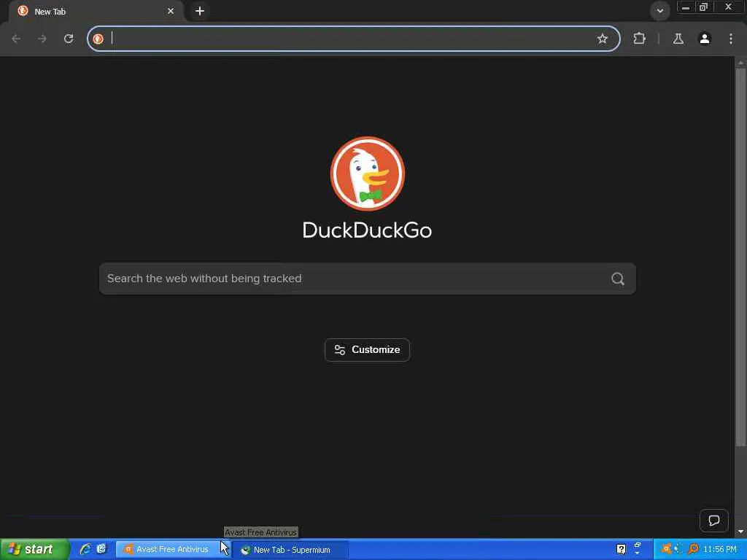Minimize the browser window

coord(686,7)
